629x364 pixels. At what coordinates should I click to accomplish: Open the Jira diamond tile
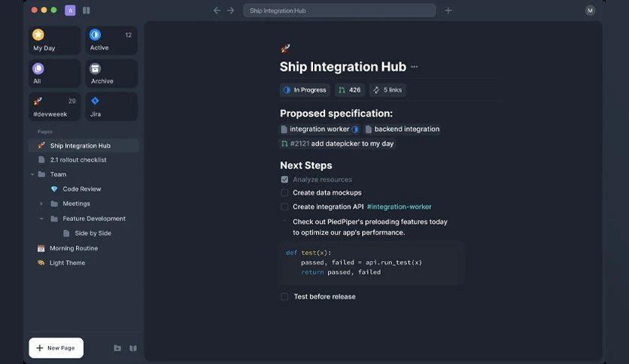click(111, 107)
